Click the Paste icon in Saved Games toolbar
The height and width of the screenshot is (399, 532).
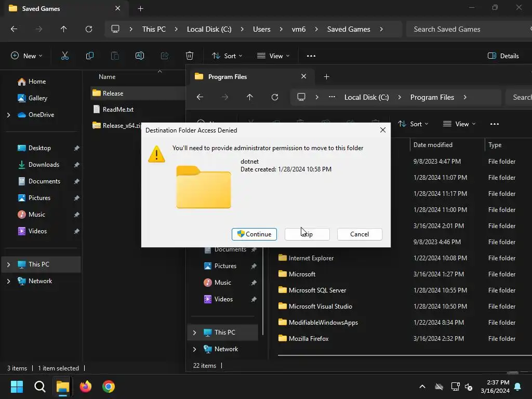pos(115,56)
